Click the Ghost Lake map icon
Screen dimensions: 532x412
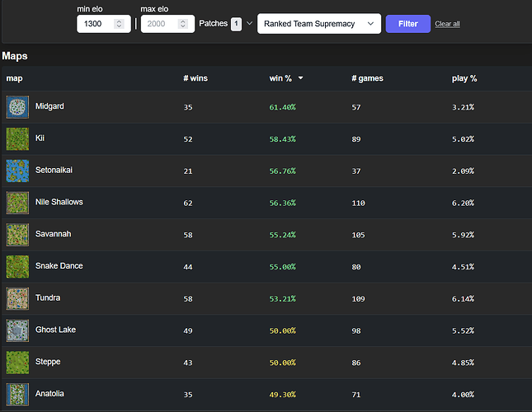[x=17, y=330]
